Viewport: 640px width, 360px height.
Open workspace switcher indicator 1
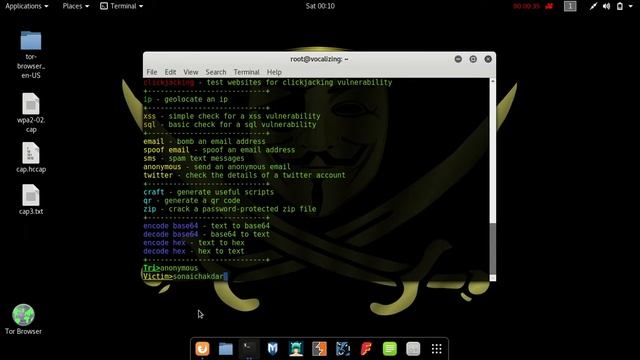point(570,6)
